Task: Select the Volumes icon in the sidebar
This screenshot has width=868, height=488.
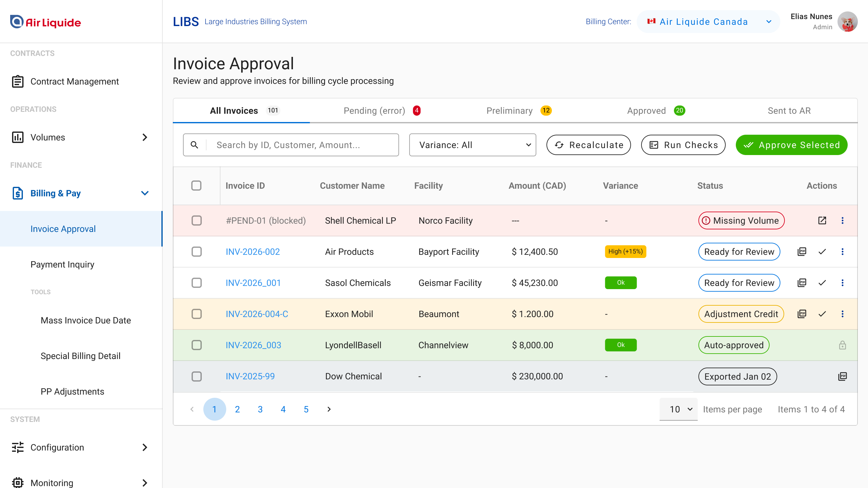Action: coord(17,137)
